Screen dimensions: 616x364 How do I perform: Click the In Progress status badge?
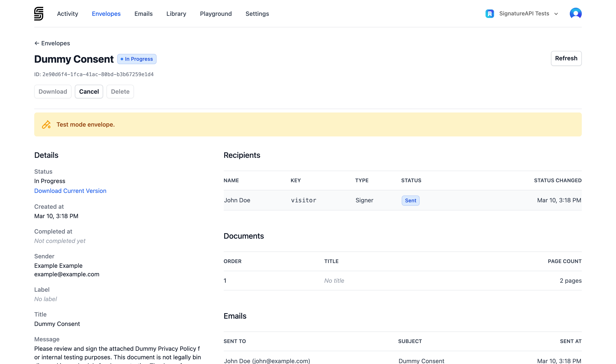click(x=137, y=59)
